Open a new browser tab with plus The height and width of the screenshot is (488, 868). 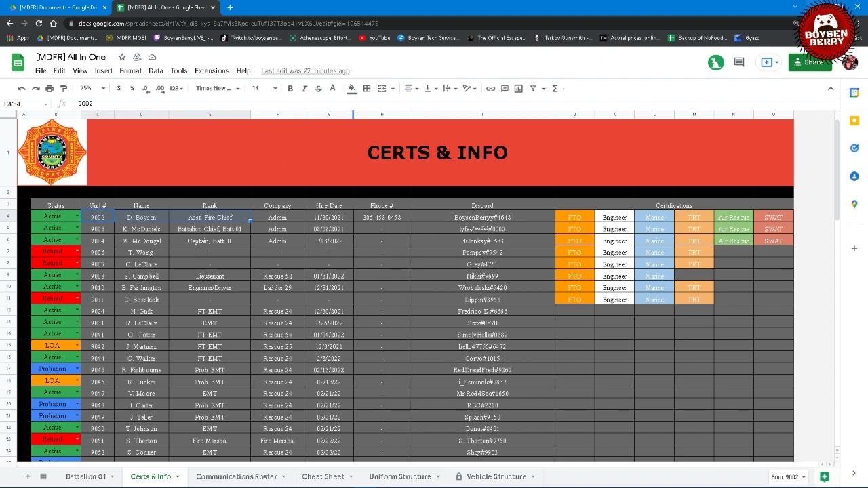(230, 7)
